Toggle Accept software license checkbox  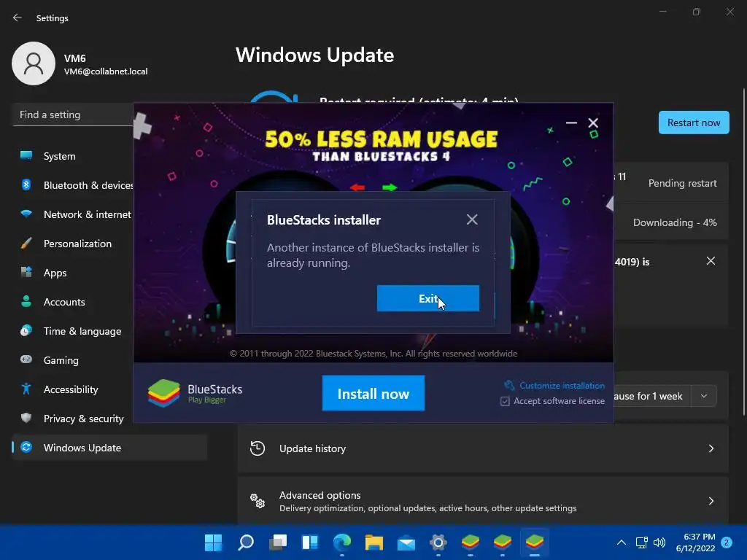pyautogui.click(x=505, y=402)
